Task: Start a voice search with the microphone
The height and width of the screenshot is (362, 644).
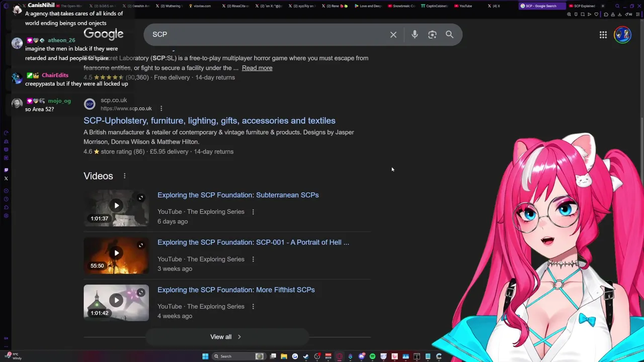Action: 415,35
